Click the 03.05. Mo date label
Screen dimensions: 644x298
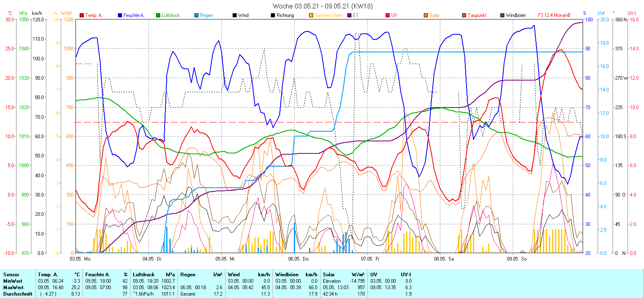[x=80, y=259]
